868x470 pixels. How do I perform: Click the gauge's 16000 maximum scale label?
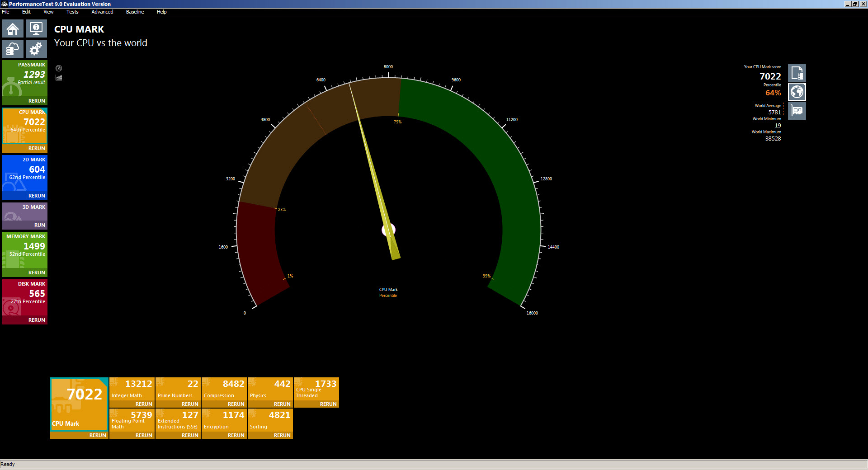(532, 313)
